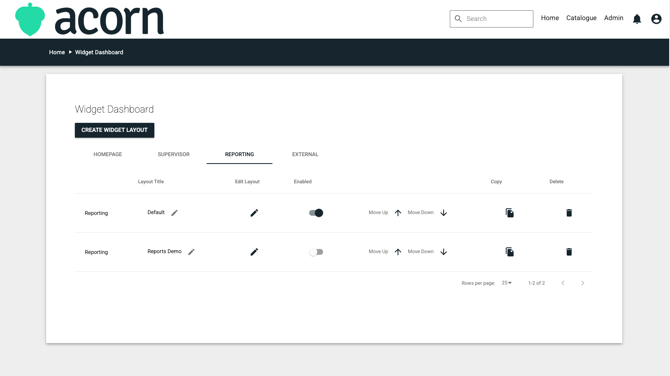Go to previous page chevron

coord(563,283)
